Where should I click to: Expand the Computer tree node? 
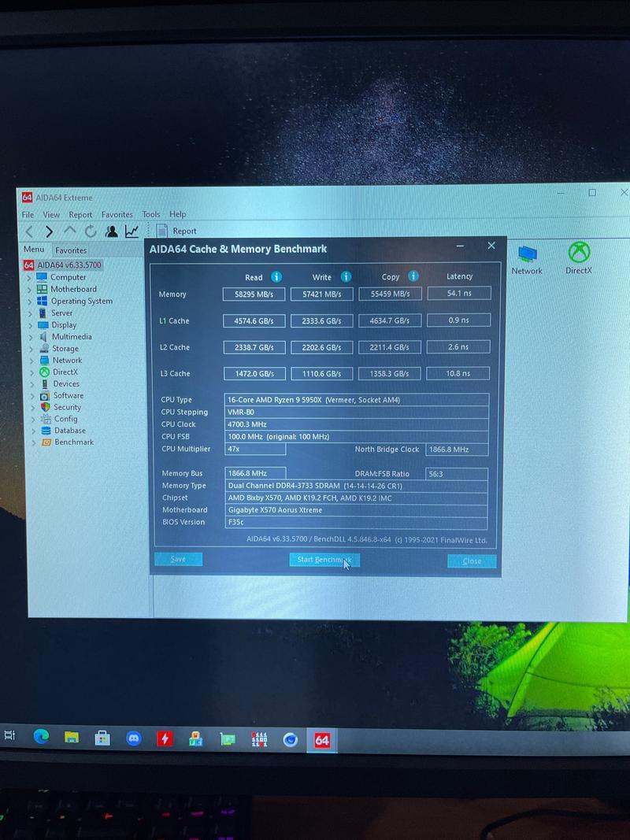(x=30, y=278)
